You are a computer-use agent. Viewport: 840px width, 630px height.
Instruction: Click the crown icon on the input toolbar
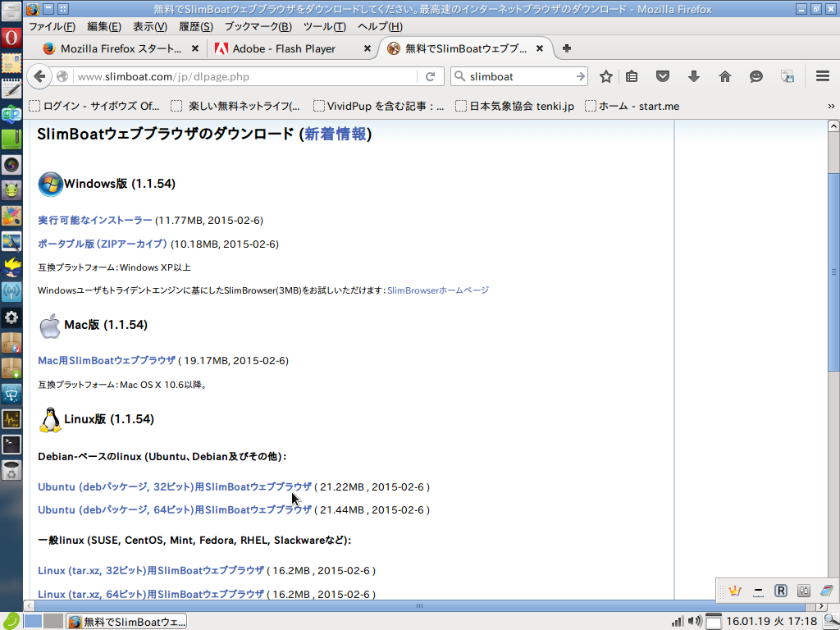tap(734, 590)
